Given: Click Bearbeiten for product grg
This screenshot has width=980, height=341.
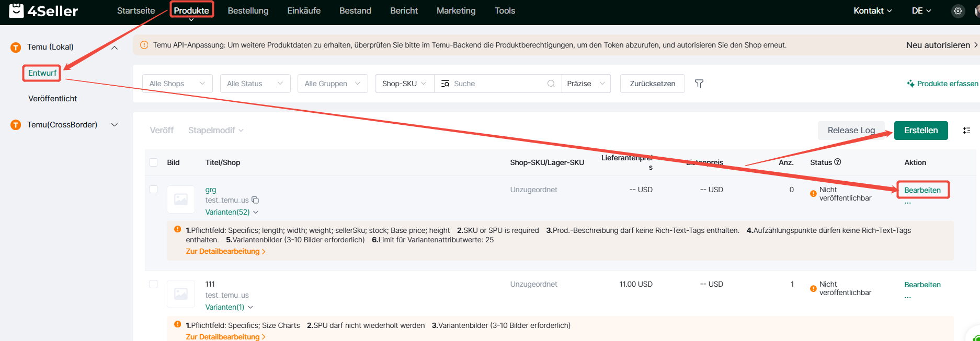Looking at the screenshot, I should click(x=922, y=190).
